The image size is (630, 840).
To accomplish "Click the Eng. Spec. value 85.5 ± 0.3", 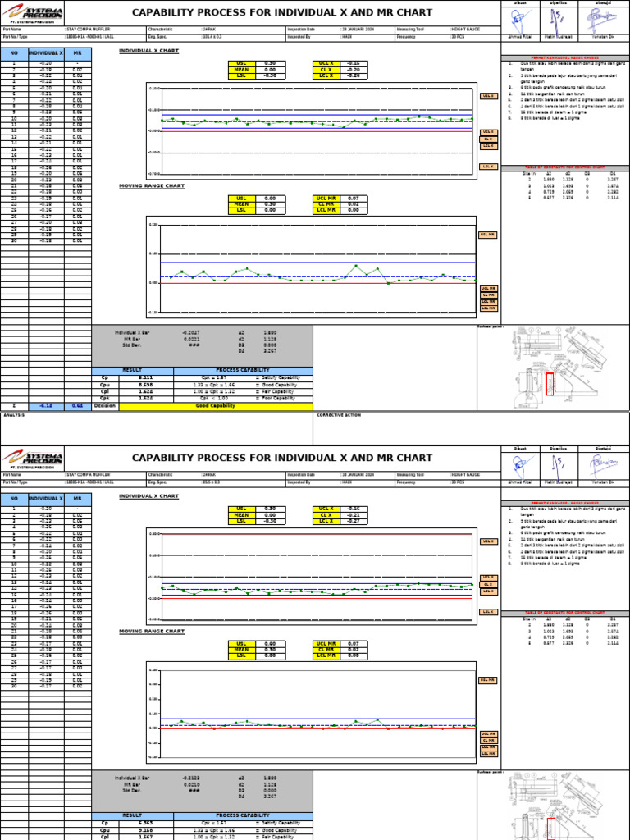I will 211,482.
